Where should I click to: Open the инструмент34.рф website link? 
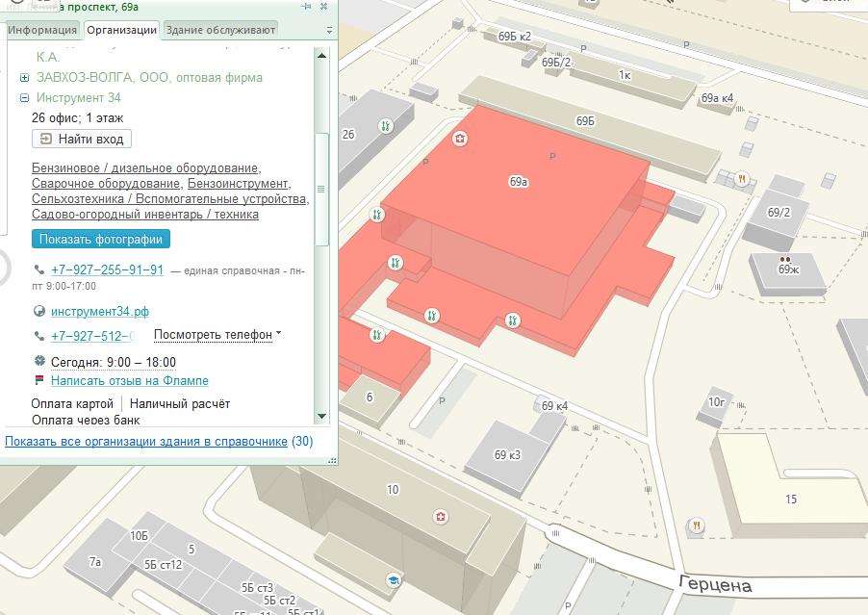(100, 312)
